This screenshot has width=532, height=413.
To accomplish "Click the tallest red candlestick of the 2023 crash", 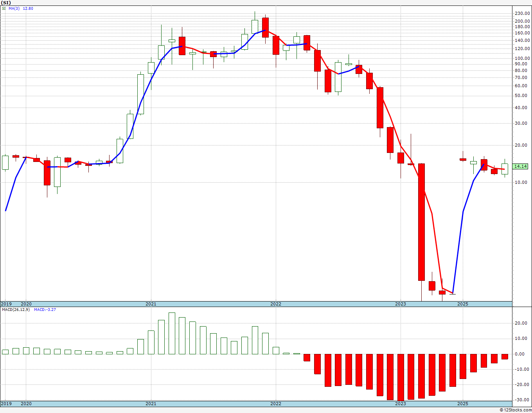I will pyautogui.click(x=421, y=222).
